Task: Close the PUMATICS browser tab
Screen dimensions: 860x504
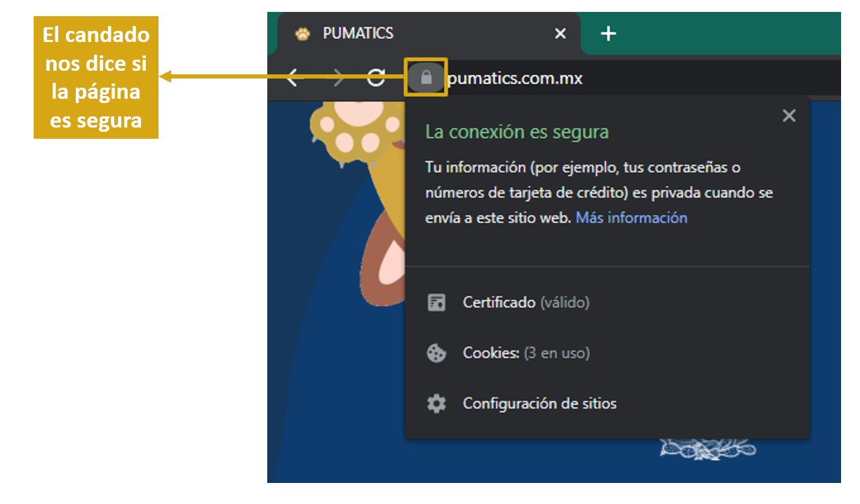Action: click(x=560, y=34)
